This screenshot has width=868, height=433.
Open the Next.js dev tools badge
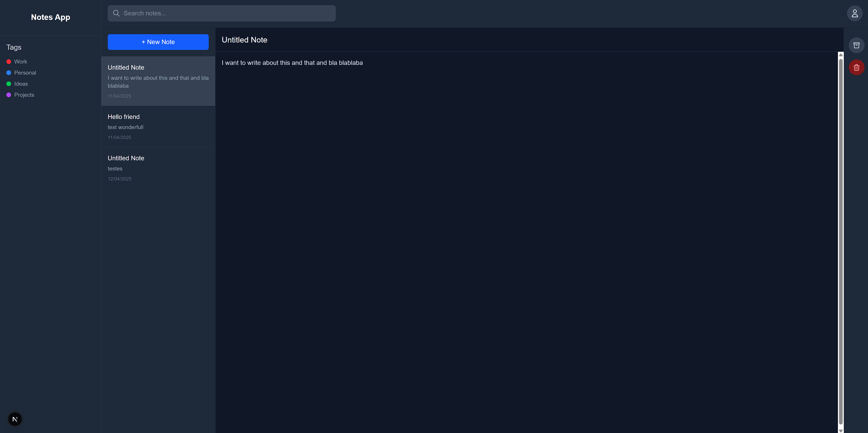15,419
